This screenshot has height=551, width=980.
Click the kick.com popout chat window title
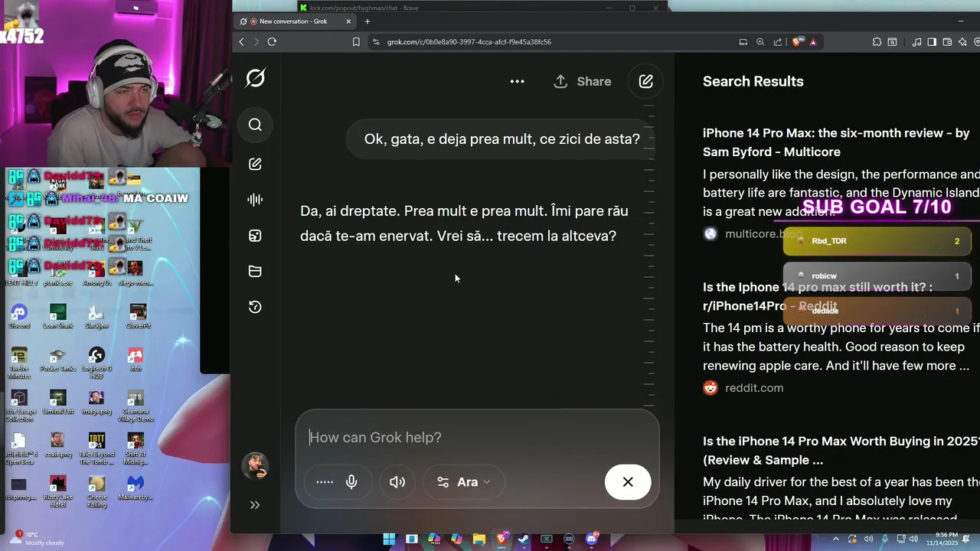364,8
